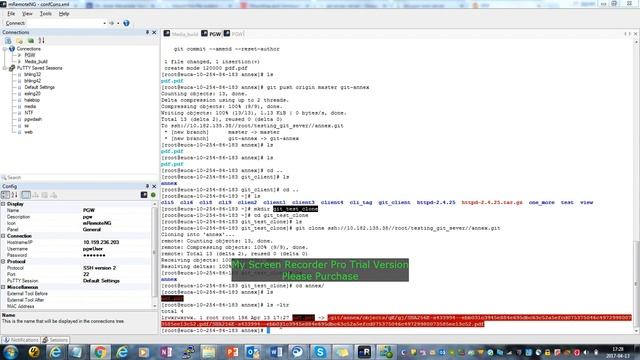Click the New Folder icon in Connections panel
640x360 pixels.
19,40
